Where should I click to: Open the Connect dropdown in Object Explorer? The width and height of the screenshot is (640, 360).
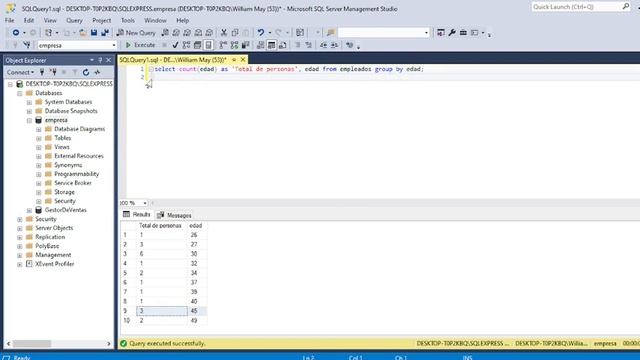tap(20, 72)
